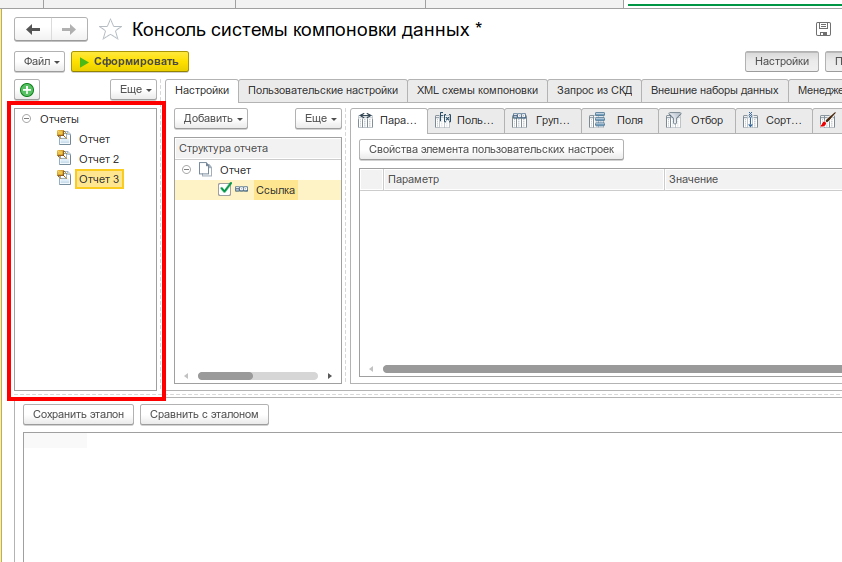The image size is (842, 562).
Task: Select Отчет 2 in reports tree
Action: (x=99, y=159)
